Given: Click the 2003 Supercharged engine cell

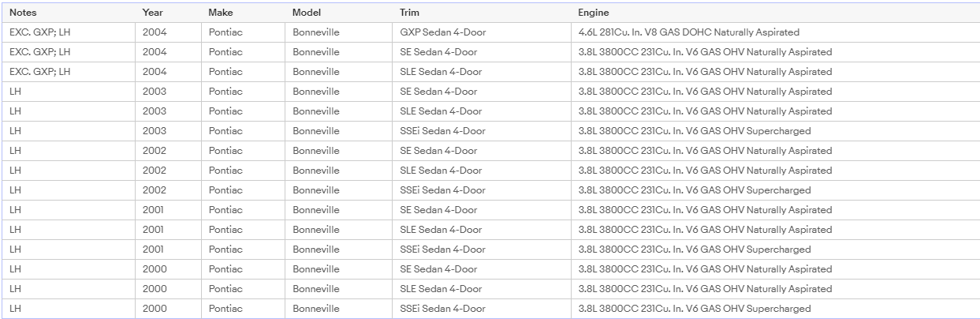Looking at the screenshot, I should click(694, 131).
